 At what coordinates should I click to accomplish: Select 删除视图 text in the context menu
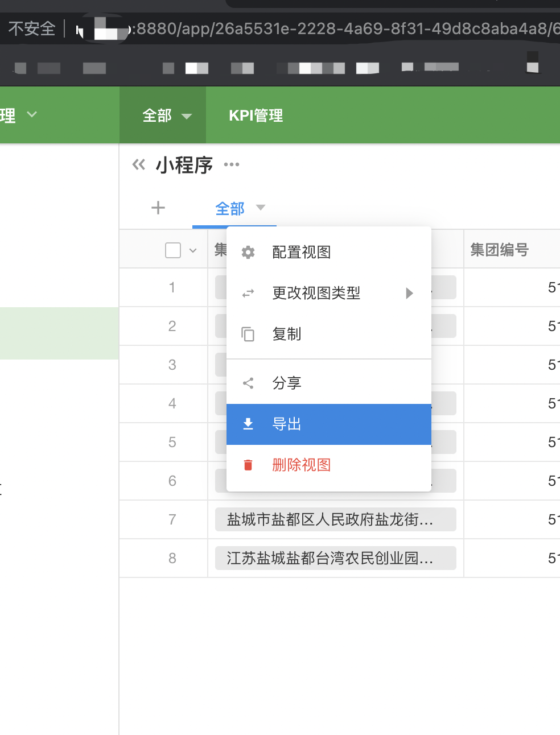click(x=302, y=465)
